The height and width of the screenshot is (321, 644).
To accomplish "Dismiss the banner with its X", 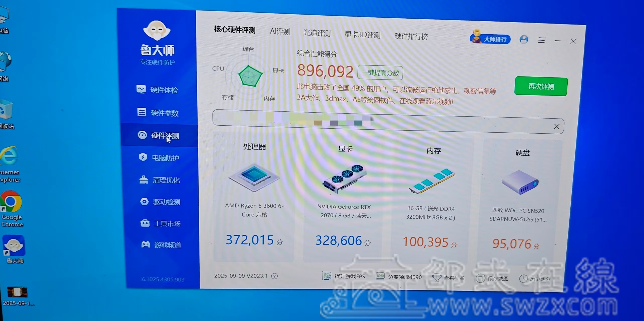I will [557, 127].
